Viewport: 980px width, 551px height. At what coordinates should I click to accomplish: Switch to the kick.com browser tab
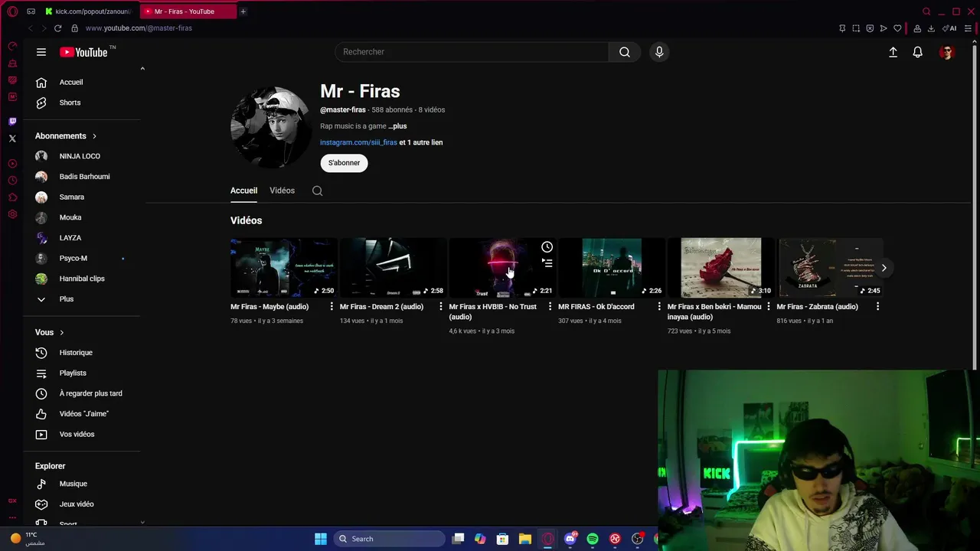pyautogui.click(x=88, y=11)
